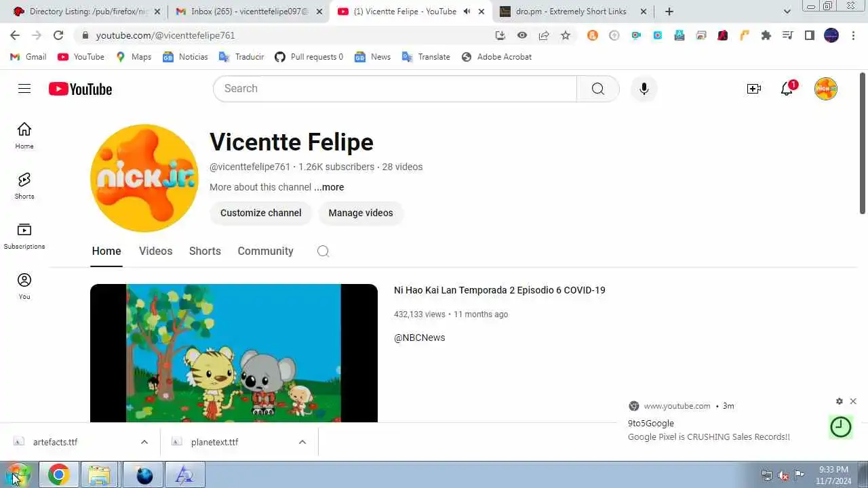Viewport: 868px width, 488px height.
Task: Open notification settings gear
Action: (x=840, y=401)
